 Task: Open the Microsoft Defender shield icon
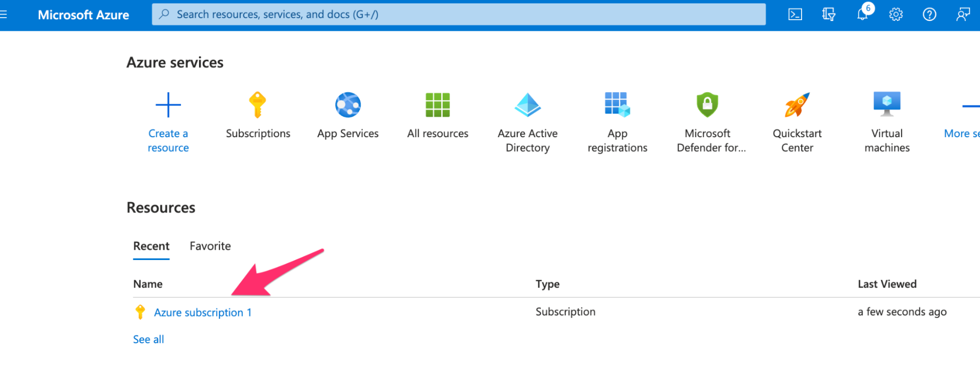(707, 105)
